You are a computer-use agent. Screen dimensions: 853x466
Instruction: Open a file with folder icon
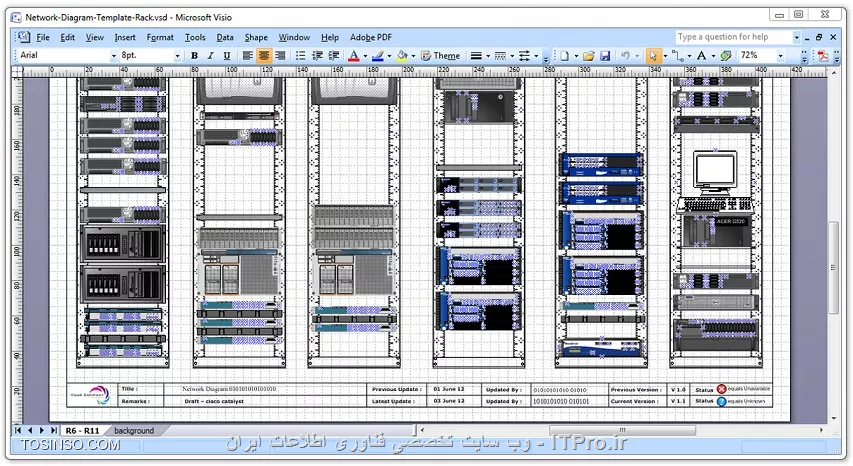pos(589,55)
